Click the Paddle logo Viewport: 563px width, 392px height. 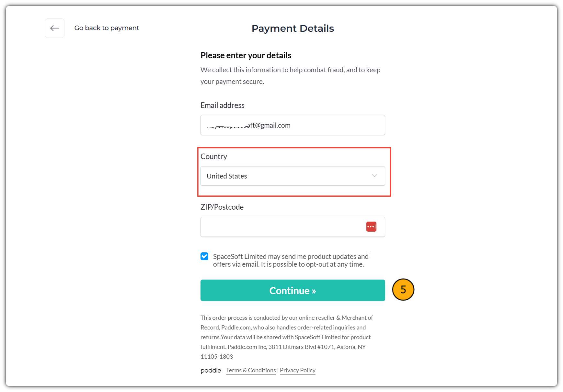211,370
